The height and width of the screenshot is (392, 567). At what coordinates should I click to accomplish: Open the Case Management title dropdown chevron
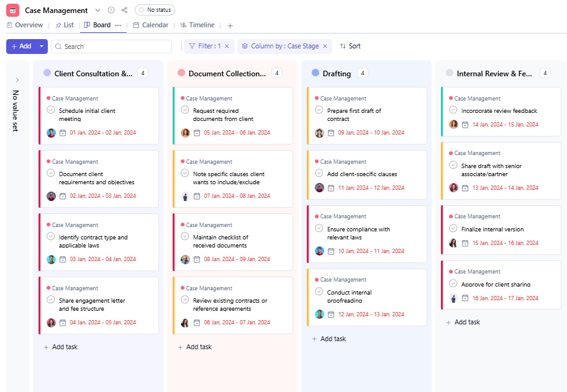click(x=98, y=10)
